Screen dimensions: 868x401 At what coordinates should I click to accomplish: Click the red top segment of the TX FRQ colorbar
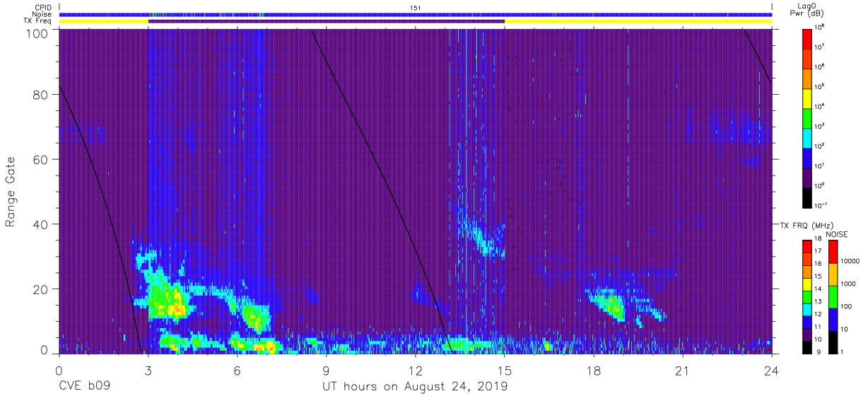click(x=807, y=246)
